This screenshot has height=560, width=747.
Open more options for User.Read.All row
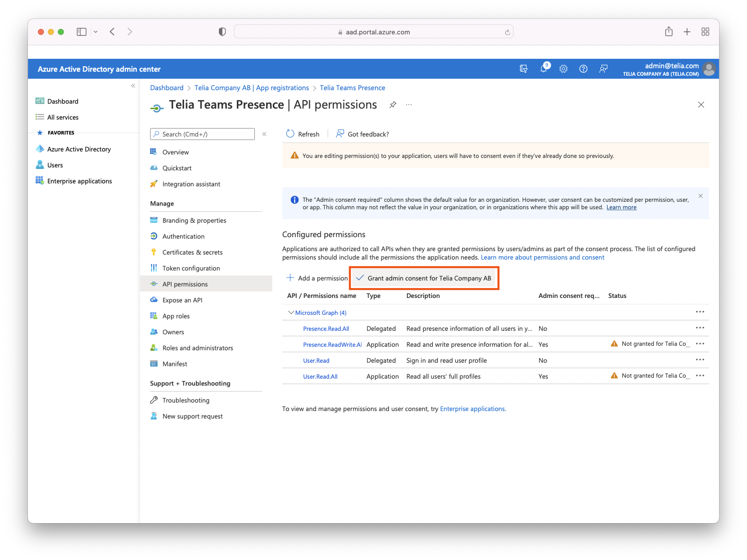700,376
